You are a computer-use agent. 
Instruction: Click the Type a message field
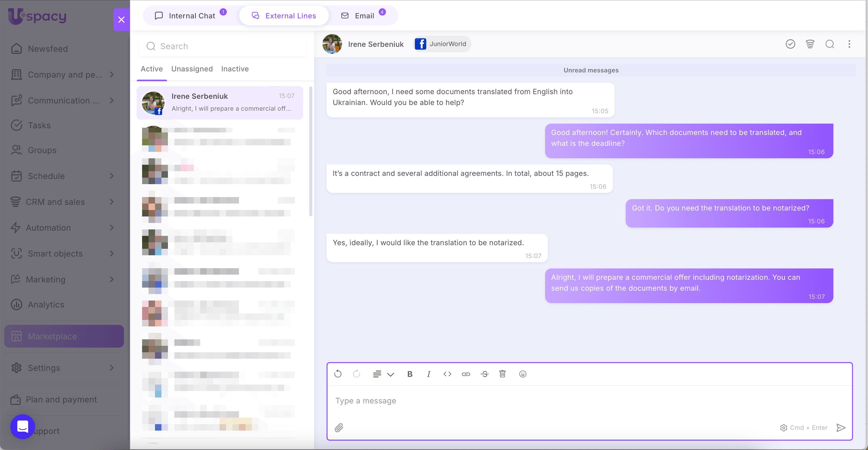(x=506, y=401)
